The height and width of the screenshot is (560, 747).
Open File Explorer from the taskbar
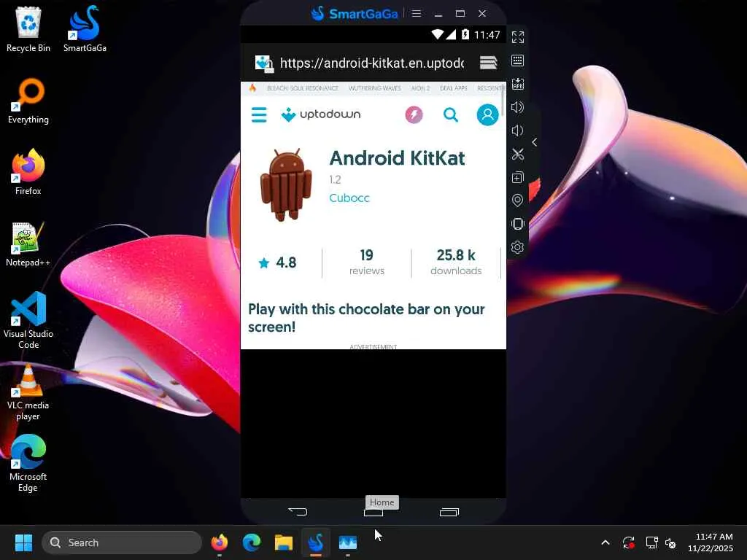[284, 542]
